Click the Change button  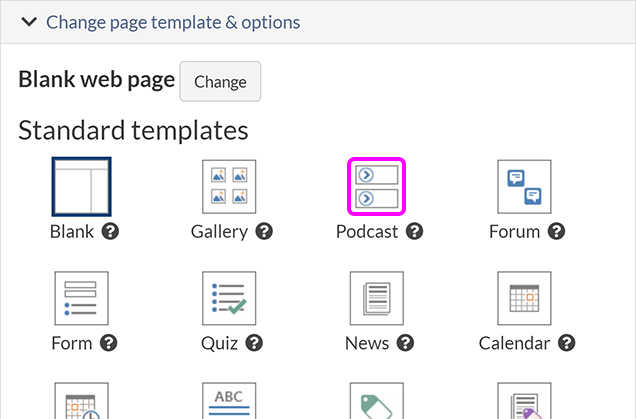(x=220, y=82)
